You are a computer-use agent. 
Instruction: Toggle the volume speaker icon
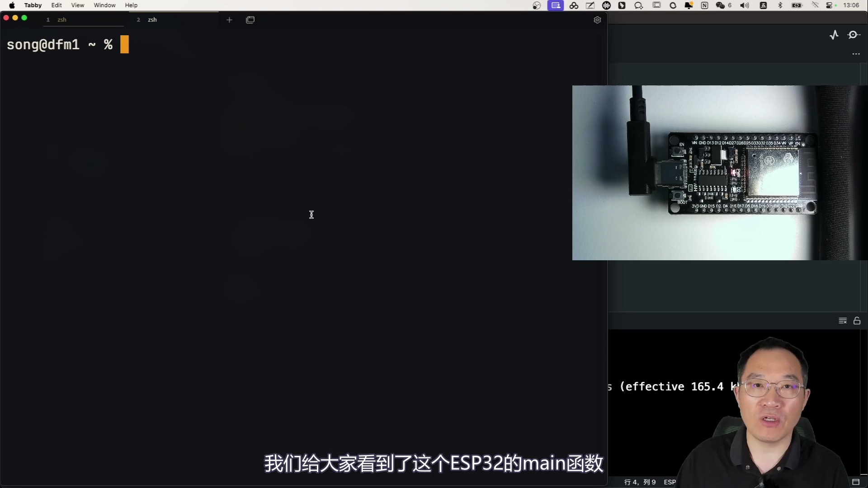(x=745, y=5)
